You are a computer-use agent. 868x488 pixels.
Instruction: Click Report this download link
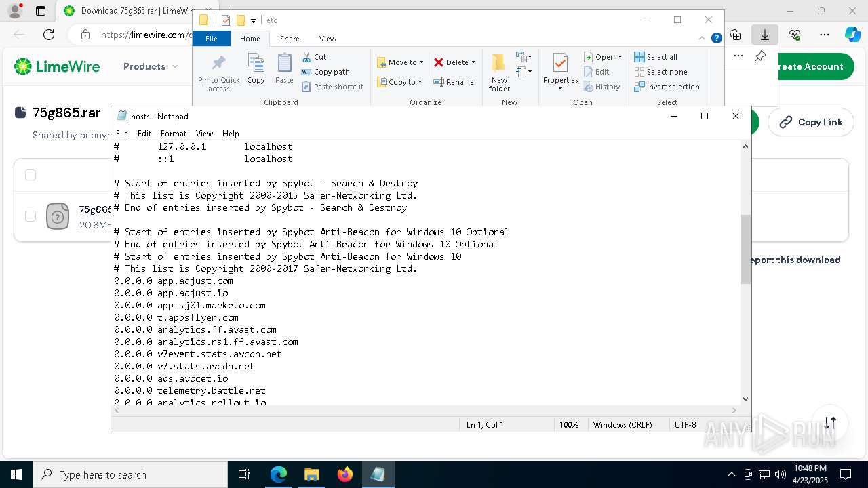(x=794, y=260)
